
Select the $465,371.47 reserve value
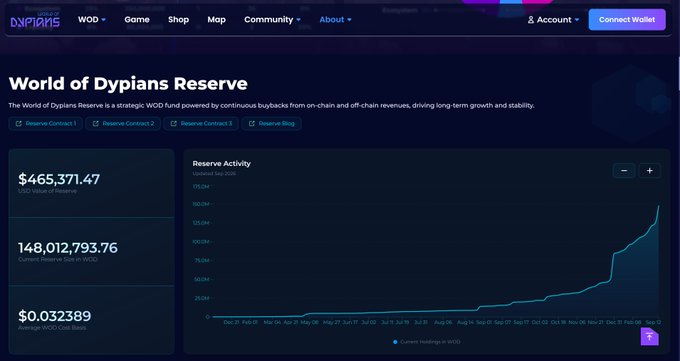coord(59,179)
